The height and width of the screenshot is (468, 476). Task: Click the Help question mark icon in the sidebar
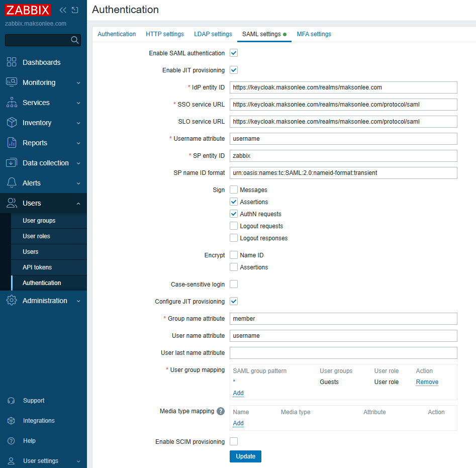click(x=11, y=441)
